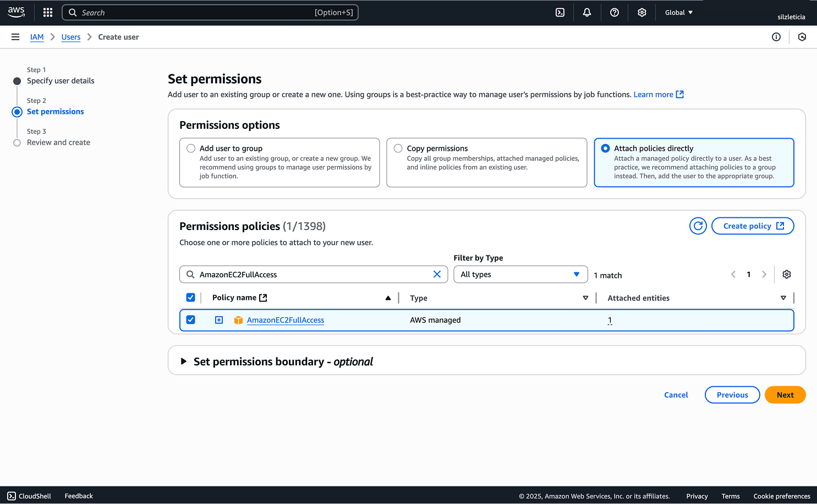Open the notifications bell

(586, 12)
